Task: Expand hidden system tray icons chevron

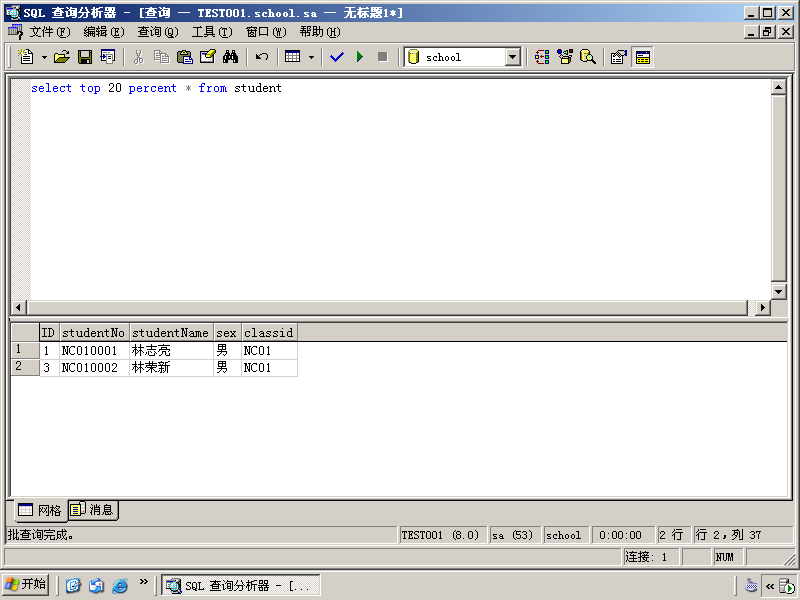Action: [769, 586]
